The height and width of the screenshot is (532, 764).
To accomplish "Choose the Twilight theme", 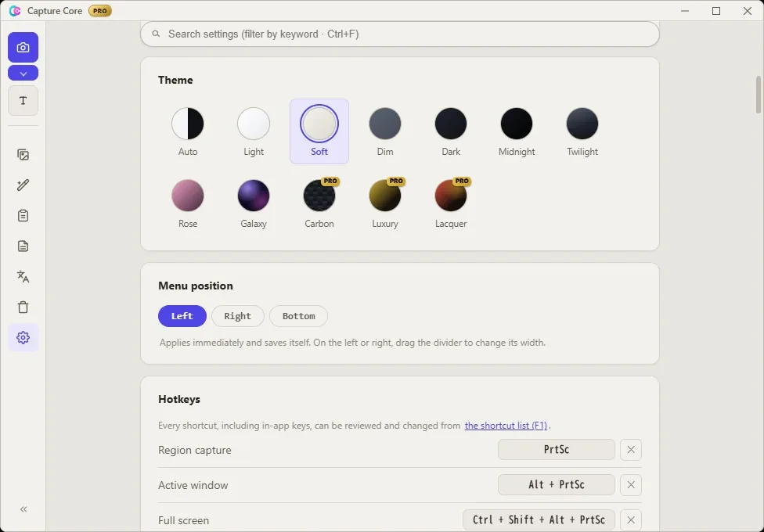I will 582,131.
